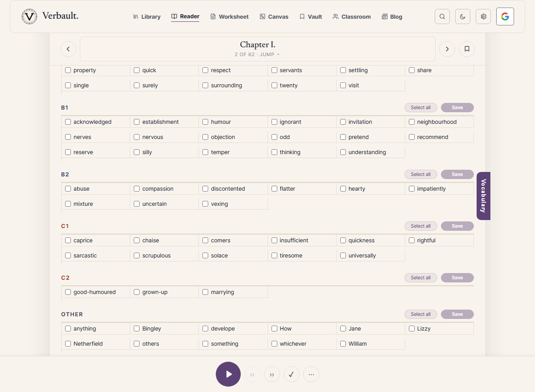Click the 'Chapter I.' title
The image size is (535, 392).
coord(258,45)
